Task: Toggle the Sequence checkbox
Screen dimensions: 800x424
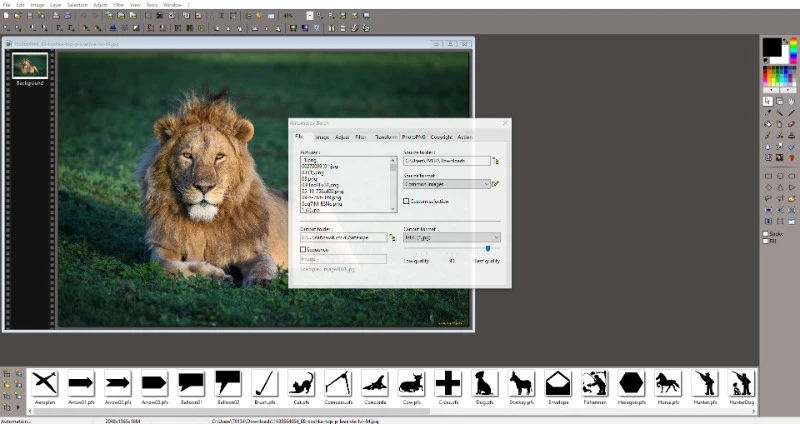Action: pyautogui.click(x=304, y=249)
